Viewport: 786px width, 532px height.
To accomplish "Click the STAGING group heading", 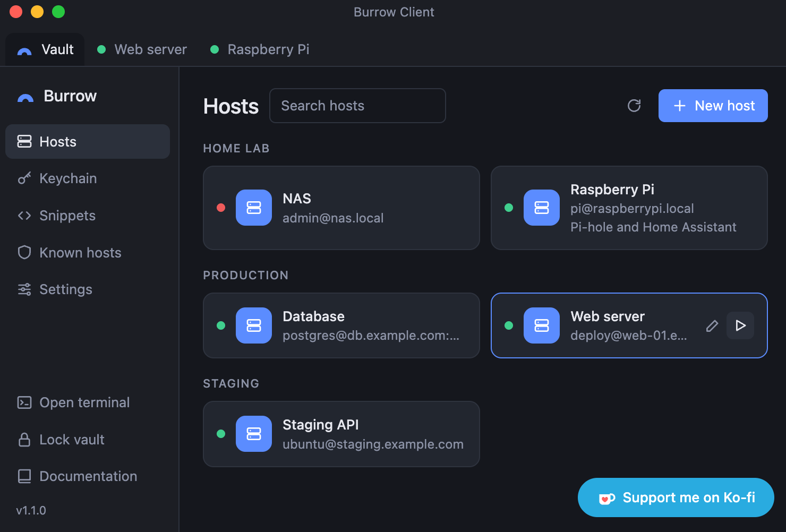I will click(x=231, y=384).
